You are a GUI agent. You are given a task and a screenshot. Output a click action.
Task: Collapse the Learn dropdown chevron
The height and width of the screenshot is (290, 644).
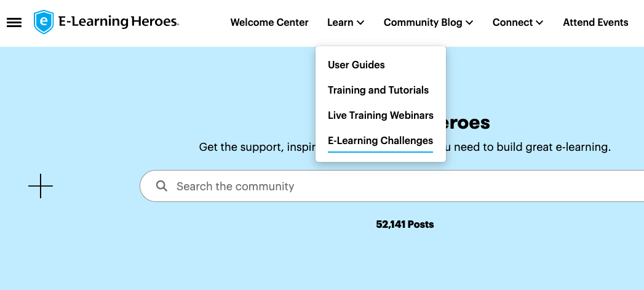tap(361, 23)
